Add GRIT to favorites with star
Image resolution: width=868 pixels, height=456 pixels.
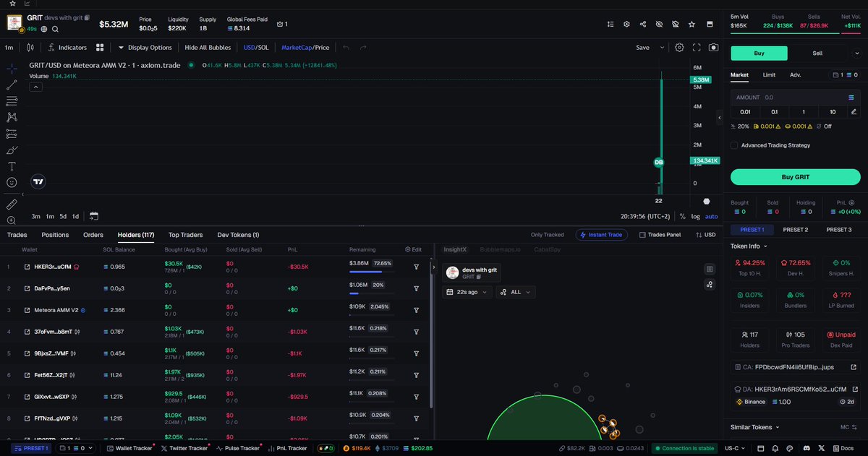tap(692, 24)
